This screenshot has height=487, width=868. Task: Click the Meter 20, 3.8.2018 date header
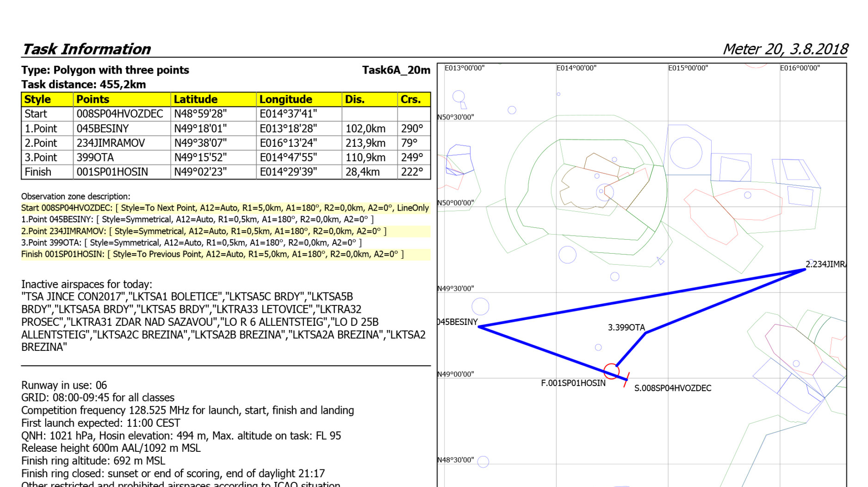[785, 49]
